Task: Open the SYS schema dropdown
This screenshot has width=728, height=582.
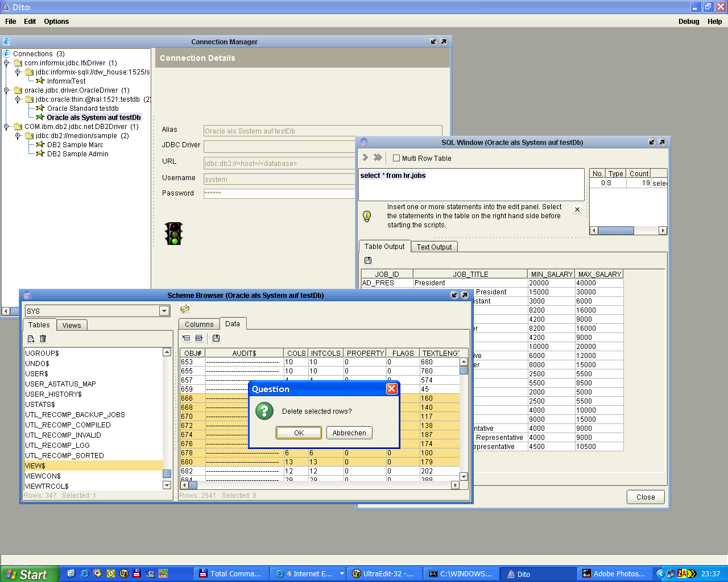Action: [x=164, y=311]
